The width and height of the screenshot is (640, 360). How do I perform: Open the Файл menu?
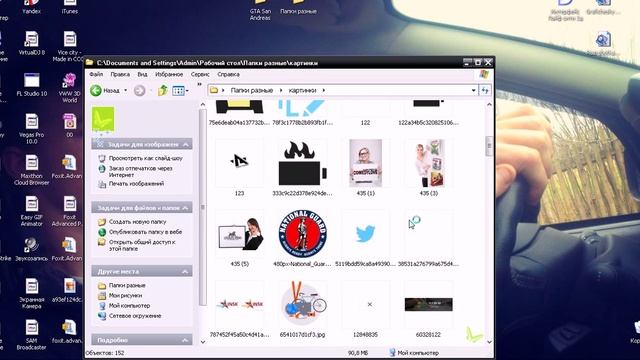96,74
